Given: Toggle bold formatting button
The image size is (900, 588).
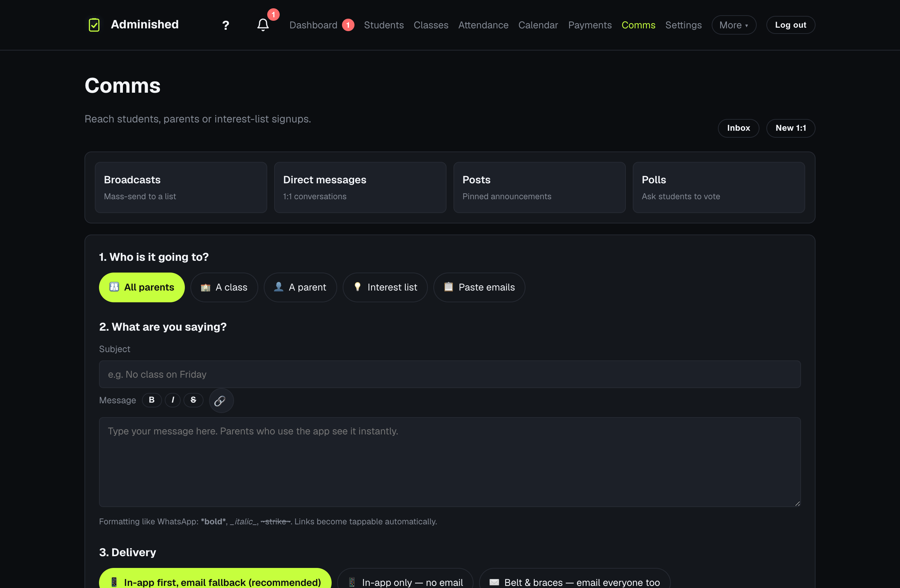Looking at the screenshot, I should tap(152, 400).
